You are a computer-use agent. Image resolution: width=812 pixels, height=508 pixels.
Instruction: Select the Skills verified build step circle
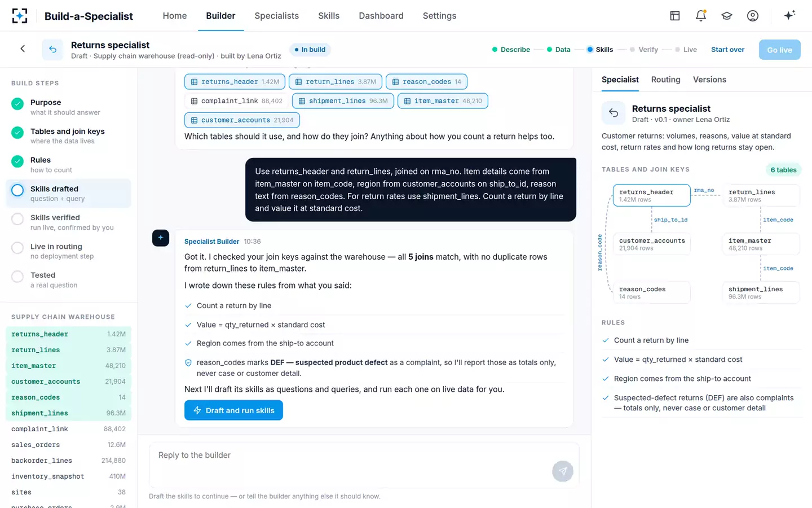pyautogui.click(x=18, y=219)
